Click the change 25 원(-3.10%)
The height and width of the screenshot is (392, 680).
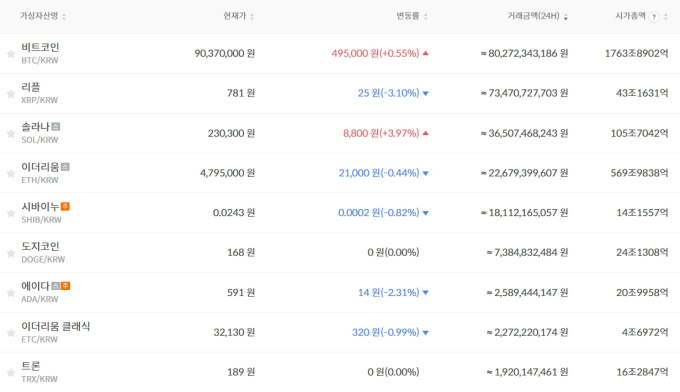[x=389, y=93]
